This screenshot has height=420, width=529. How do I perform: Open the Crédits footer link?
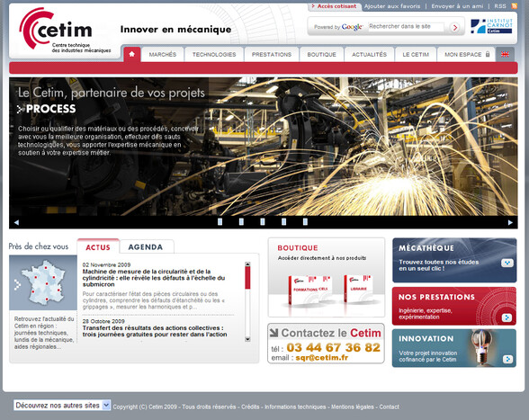(x=250, y=407)
